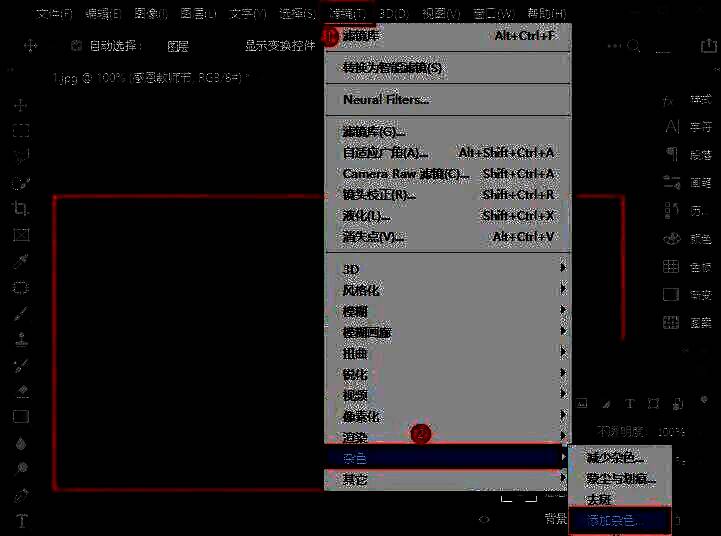Filter layers by adjustment layer icon
The width and height of the screenshot is (721, 536).
(x=607, y=404)
